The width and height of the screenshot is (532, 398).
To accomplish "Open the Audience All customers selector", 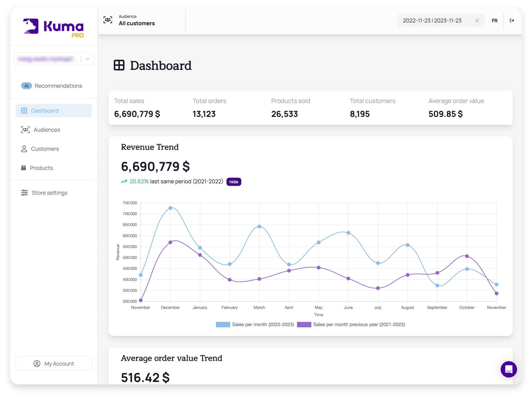I will click(136, 20).
